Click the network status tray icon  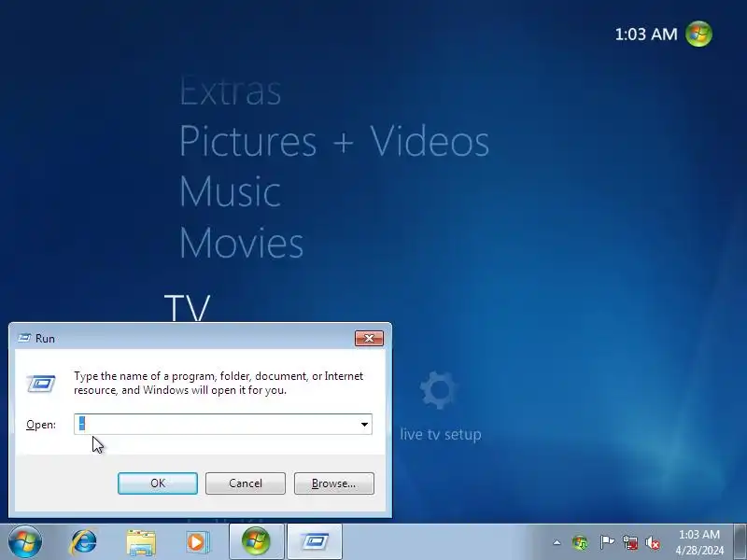point(630,542)
